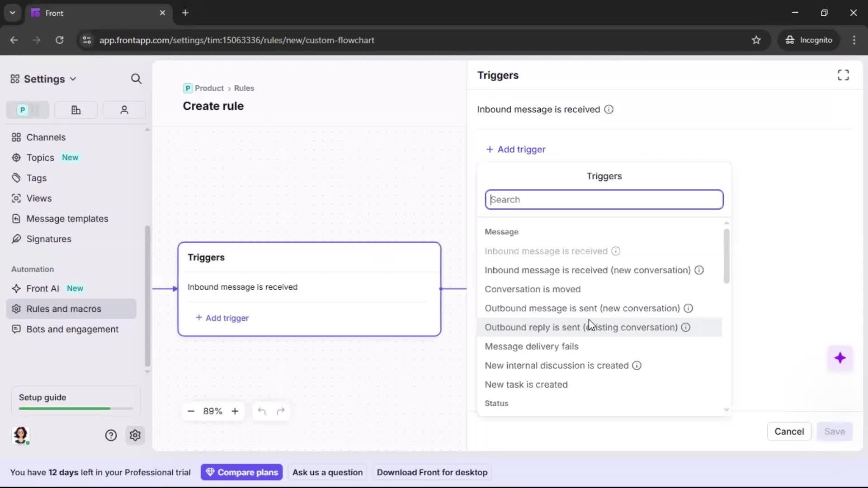
Task: Open the workspace settings gear icon
Action: pos(135,435)
